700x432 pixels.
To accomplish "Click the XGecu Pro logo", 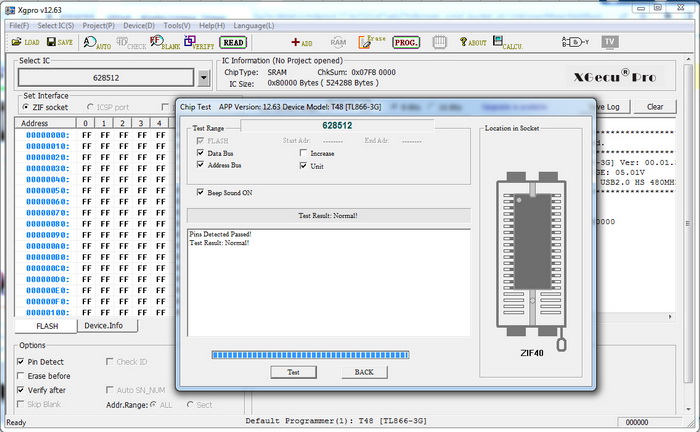I will point(615,77).
